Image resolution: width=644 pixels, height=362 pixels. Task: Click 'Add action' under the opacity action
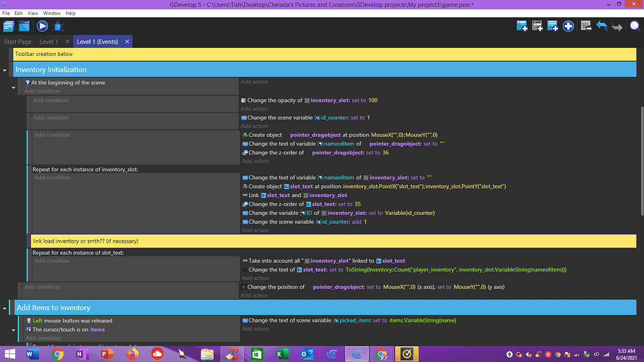pyautogui.click(x=255, y=109)
